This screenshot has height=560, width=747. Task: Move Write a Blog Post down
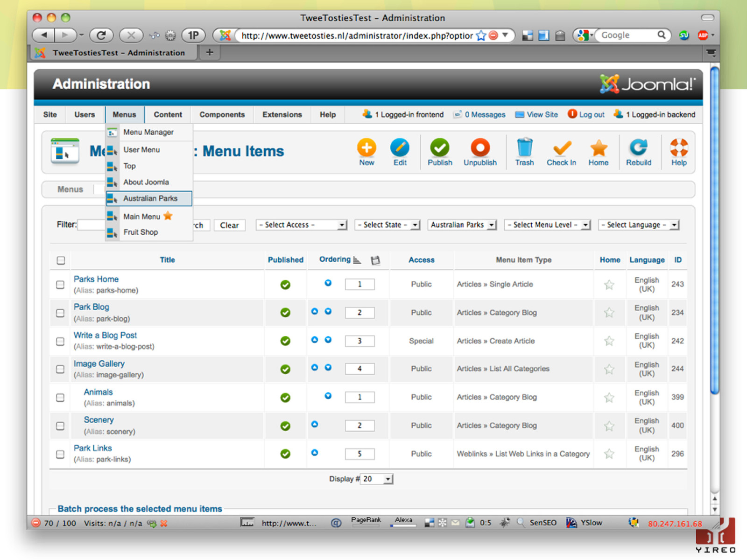(328, 340)
